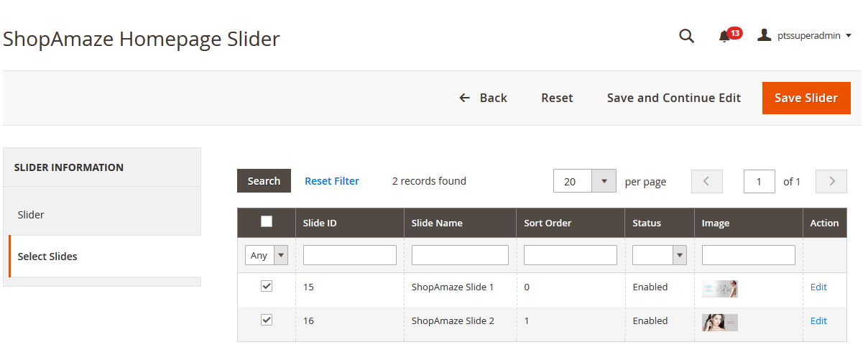
Task: Focus the Slide ID filter field
Action: [350, 255]
